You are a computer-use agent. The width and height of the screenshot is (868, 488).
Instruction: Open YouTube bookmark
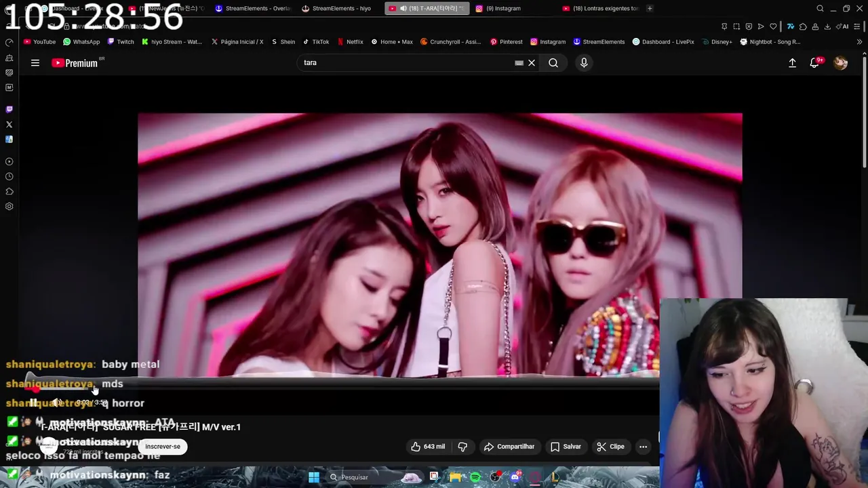point(39,41)
